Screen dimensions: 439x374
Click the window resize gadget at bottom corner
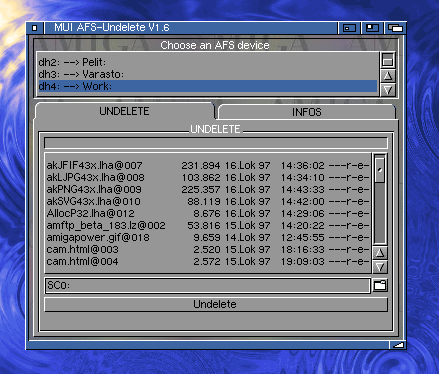397,345
